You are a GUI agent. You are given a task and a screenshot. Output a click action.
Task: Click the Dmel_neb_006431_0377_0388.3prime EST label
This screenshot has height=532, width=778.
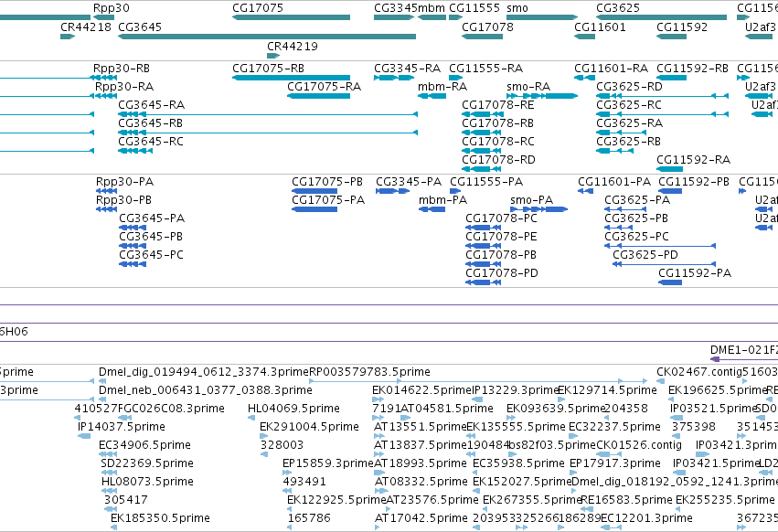pyautogui.click(x=206, y=390)
